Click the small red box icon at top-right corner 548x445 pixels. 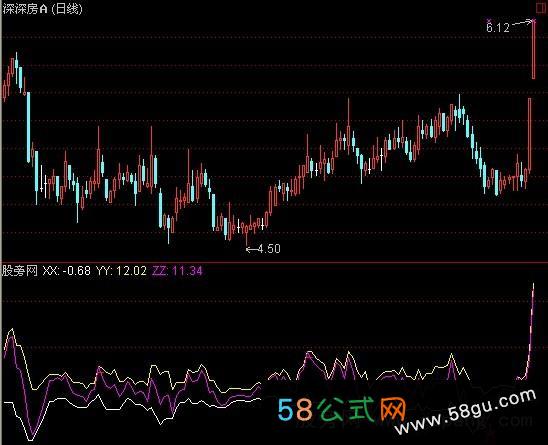click(542, 8)
